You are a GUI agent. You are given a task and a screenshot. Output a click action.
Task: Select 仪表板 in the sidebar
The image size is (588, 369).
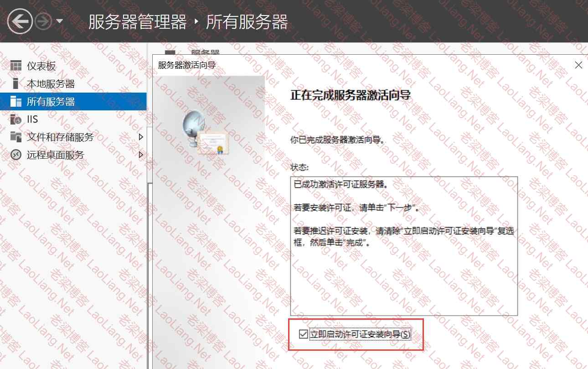[x=73, y=66]
